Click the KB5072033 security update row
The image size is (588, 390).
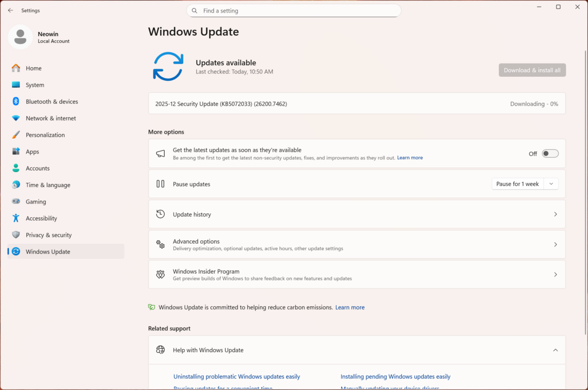pyautogui.click(x=357, y=104)
